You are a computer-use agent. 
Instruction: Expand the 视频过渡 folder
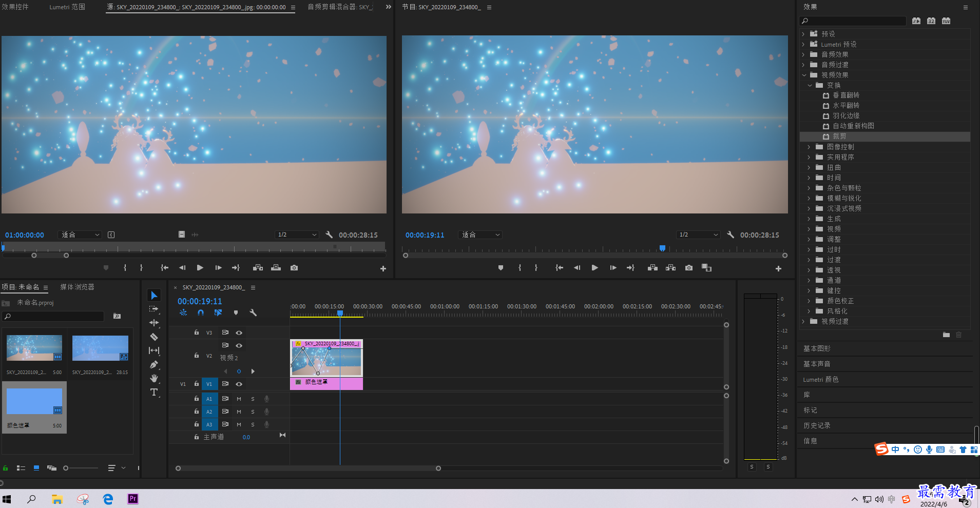[x=803, y=321]
